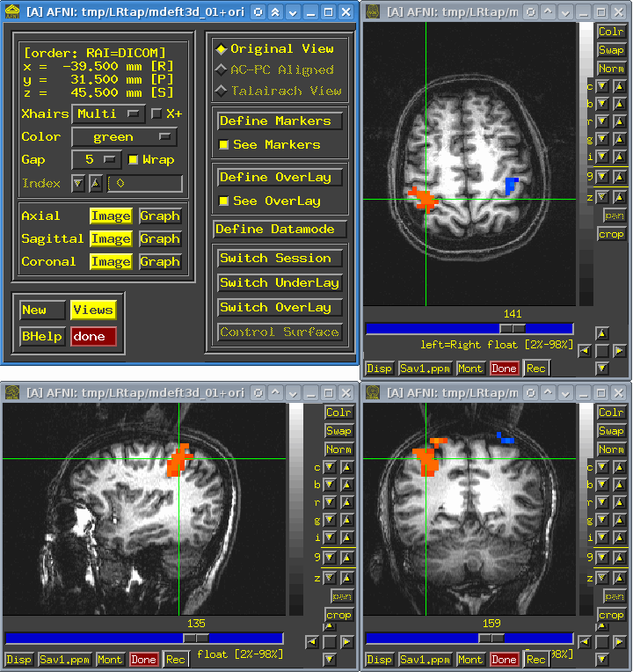The height and width of the screenshot is (672, 633).
Task: Enable the X+ crosshair checkbox
Action: (156, 113)
